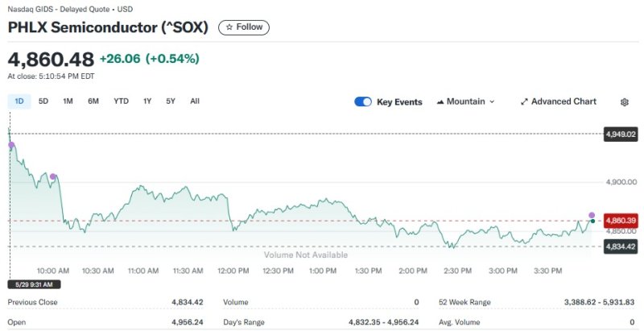Image resolution: width=644 pixels, height=331 pixels.
Task: Show the 5Y range chart
Action: 171,101
